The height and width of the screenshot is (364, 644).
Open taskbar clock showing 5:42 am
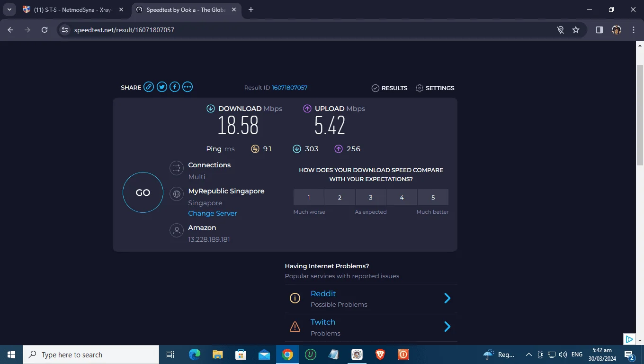[602, 355]
